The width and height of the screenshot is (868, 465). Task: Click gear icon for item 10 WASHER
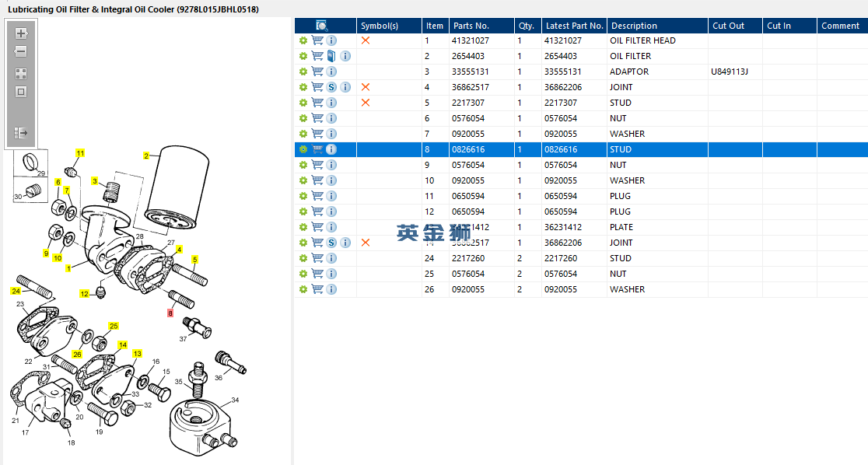(303, 180)
